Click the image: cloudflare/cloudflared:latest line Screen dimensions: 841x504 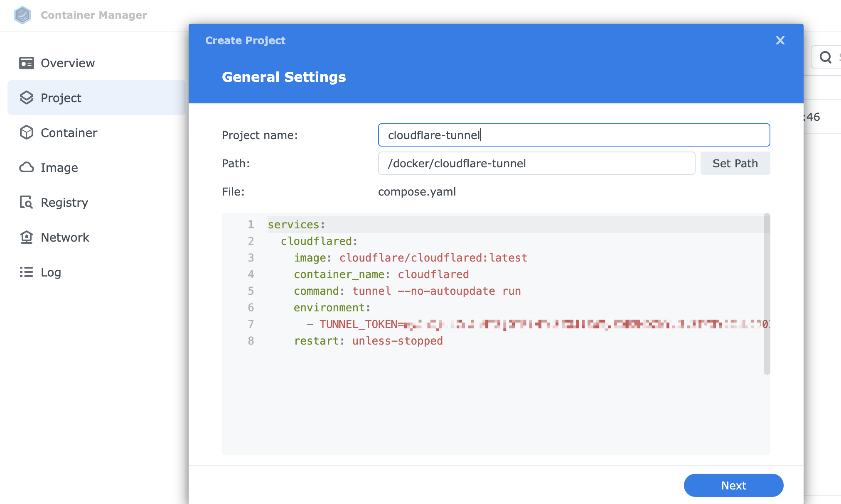coord(411,258)
